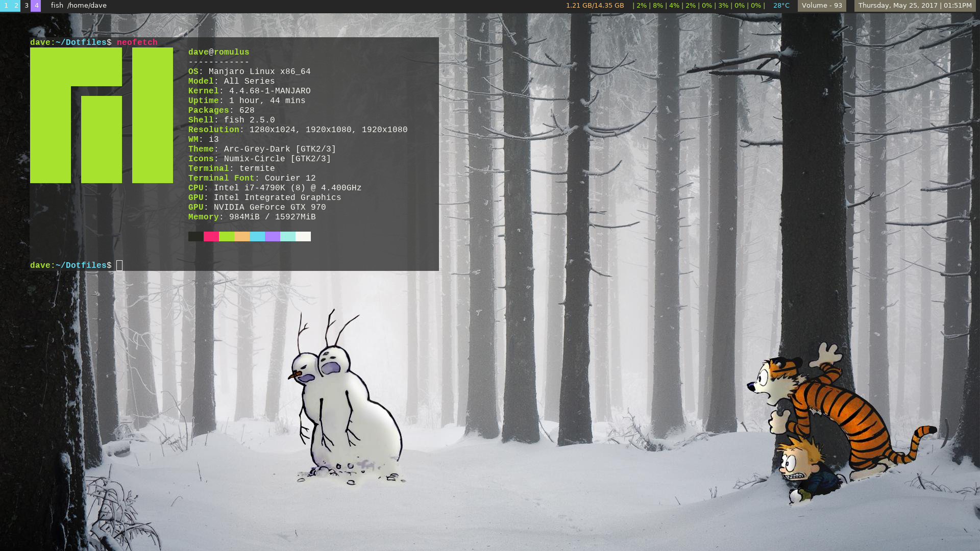The image size is (980, 551).
Task: Click the date and time module
Action: [914, 6]
